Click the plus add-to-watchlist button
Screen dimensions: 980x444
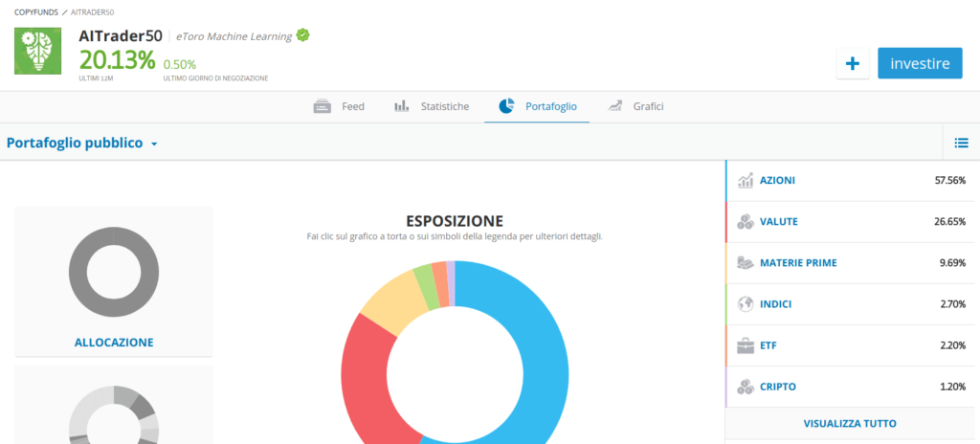pos(853,63)
